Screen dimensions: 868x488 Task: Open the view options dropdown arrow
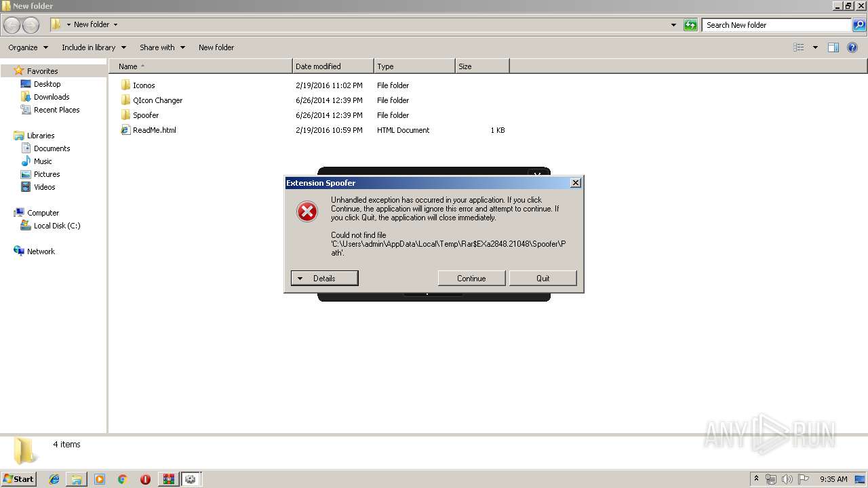(815, 47)
